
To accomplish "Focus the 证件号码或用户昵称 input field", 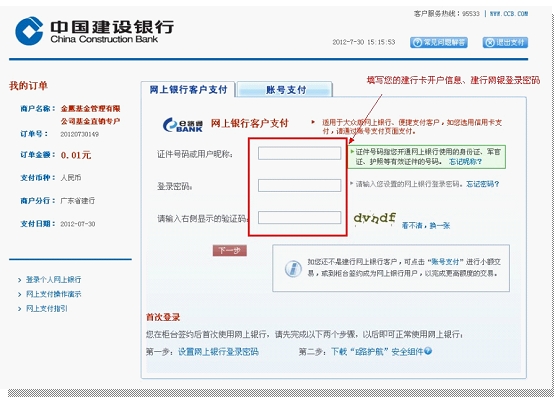I will pyautogui.click(x=299, y=153).
